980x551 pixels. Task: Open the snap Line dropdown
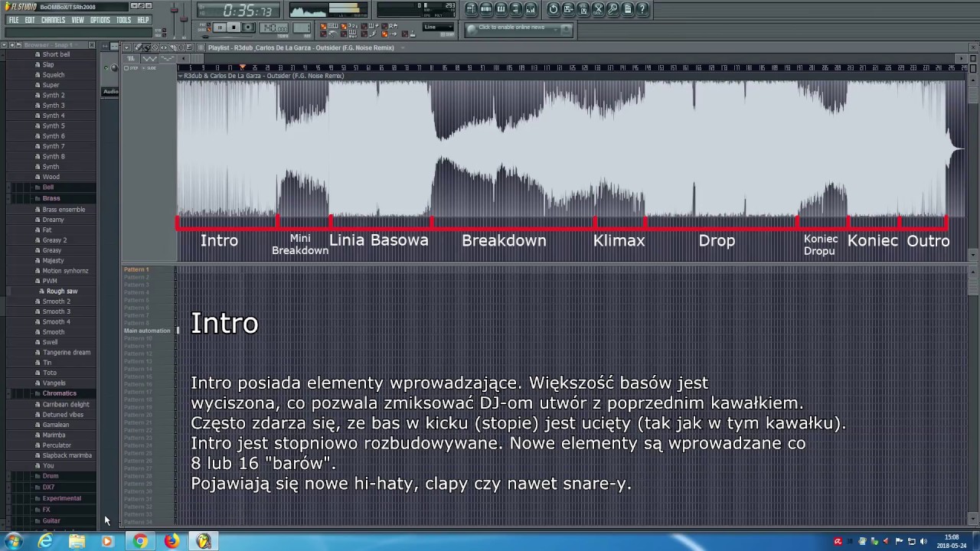coord(438,27)
